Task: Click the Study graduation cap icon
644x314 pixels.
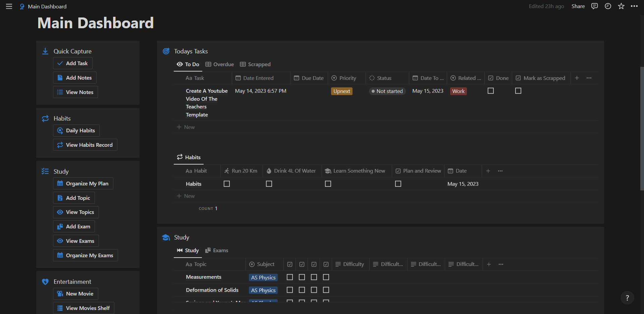Action: click(166, 237)
